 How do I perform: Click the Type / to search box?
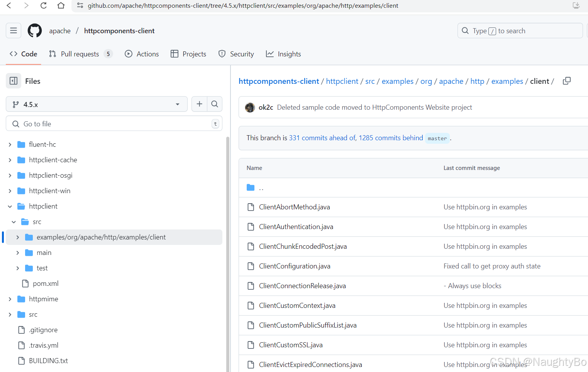click(x=520, y=31)
